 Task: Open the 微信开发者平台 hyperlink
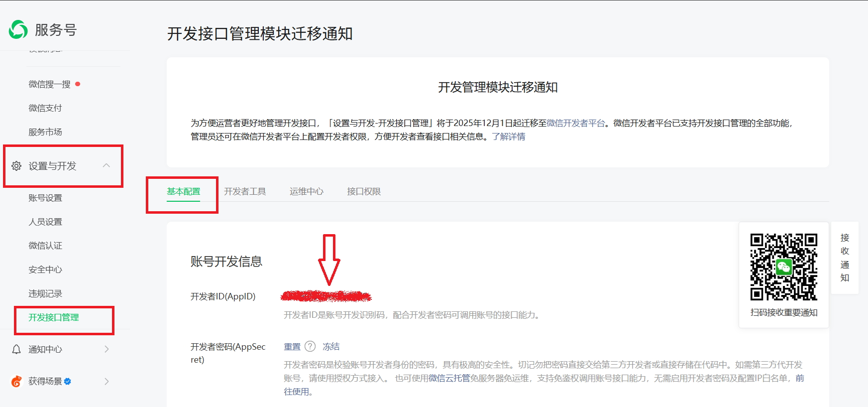(x=575, y=123)
